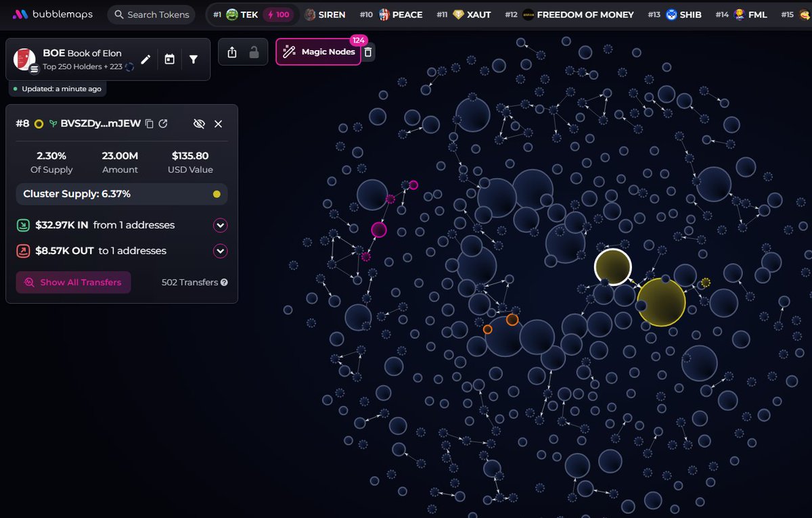This screenshot has height=518, width=812.
Task: Click the Show All Transfers button
Action: coord(72,282)
